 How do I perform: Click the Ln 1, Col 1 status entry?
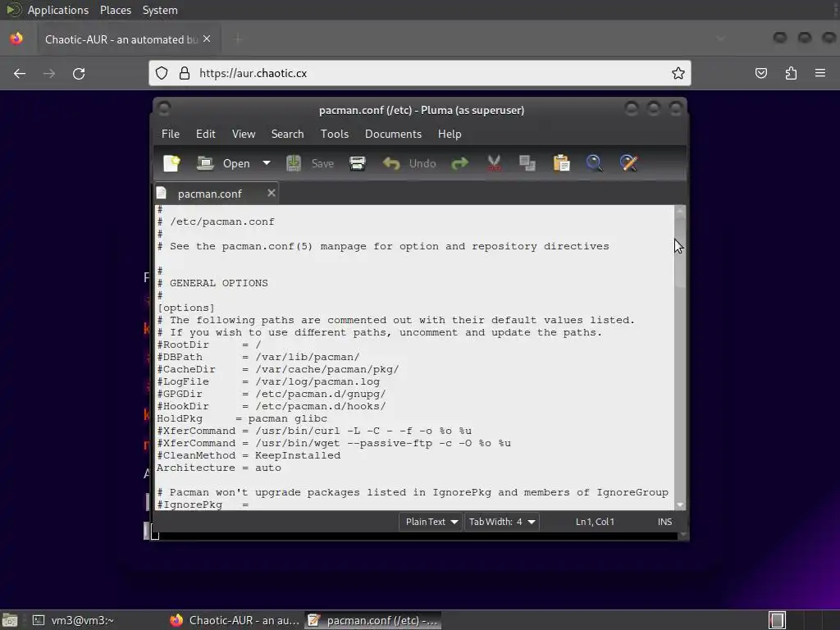[x=595, y=522]
